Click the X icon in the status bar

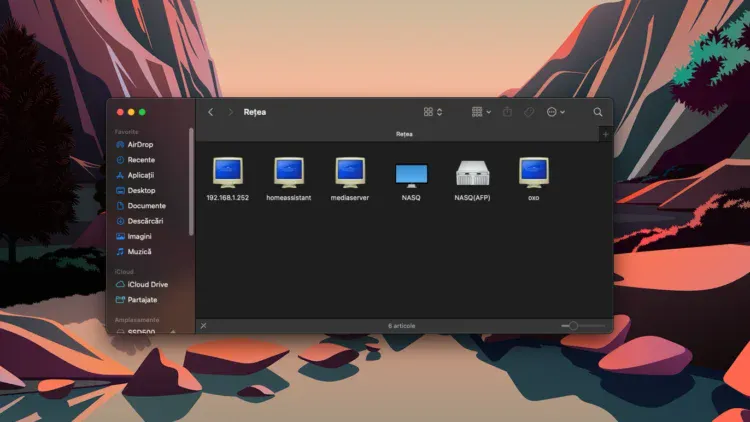coord(203,326)
